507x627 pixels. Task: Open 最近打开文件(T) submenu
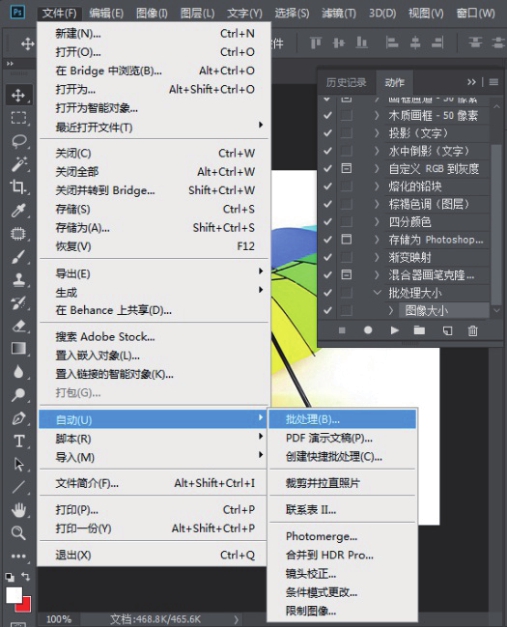154,127
